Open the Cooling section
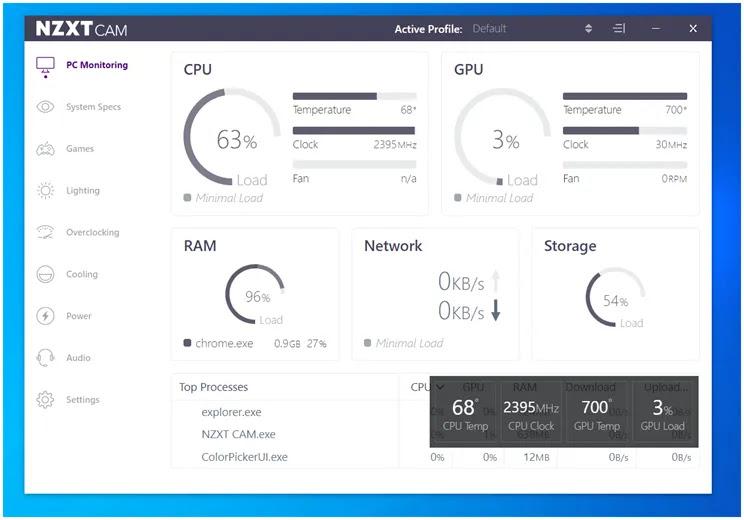This screenshot has height=520, width=744. 82,274
